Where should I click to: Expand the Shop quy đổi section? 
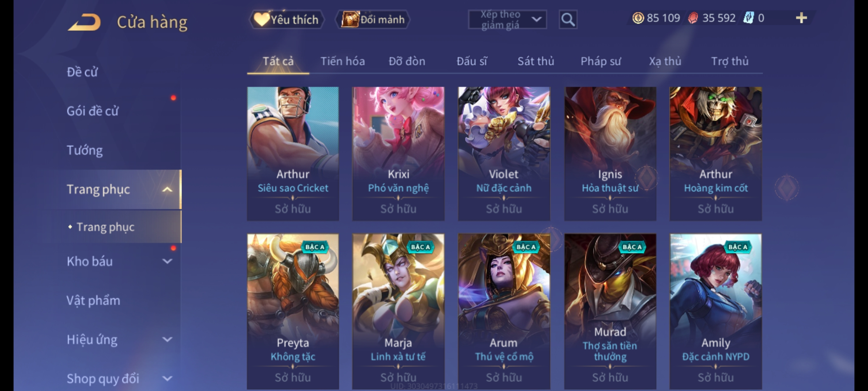pyautogui.click(x=167, y=379)
